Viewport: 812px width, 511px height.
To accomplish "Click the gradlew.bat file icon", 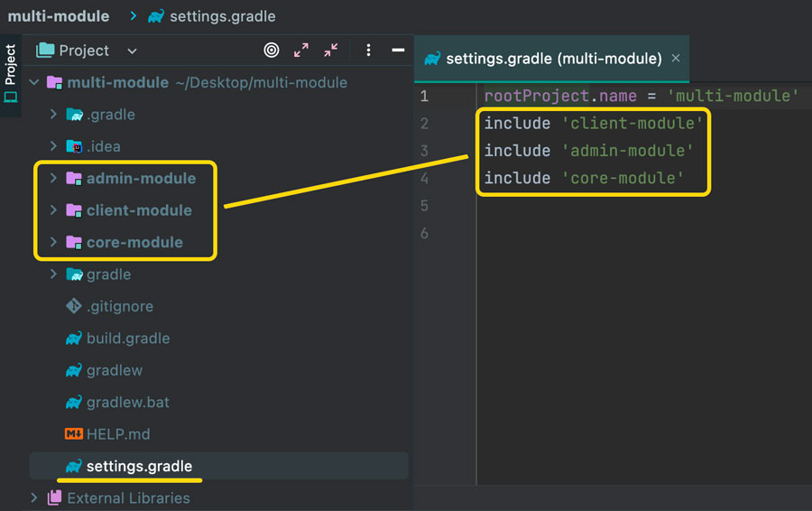I will 74,402.
